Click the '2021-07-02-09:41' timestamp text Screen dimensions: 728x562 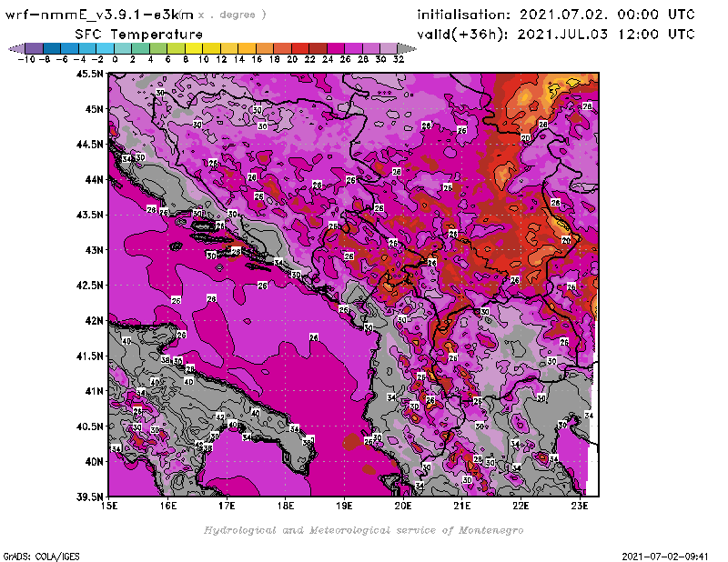click(665, 557)
